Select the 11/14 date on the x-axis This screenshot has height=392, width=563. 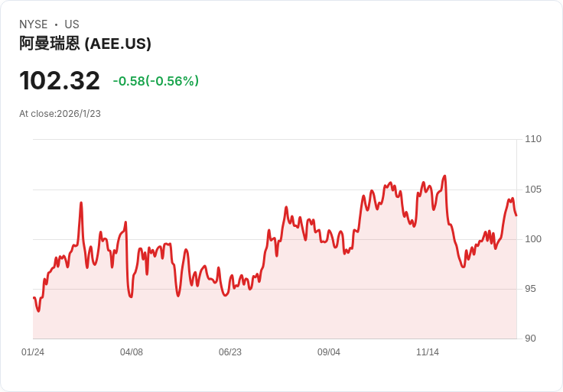tap(428, 352)
